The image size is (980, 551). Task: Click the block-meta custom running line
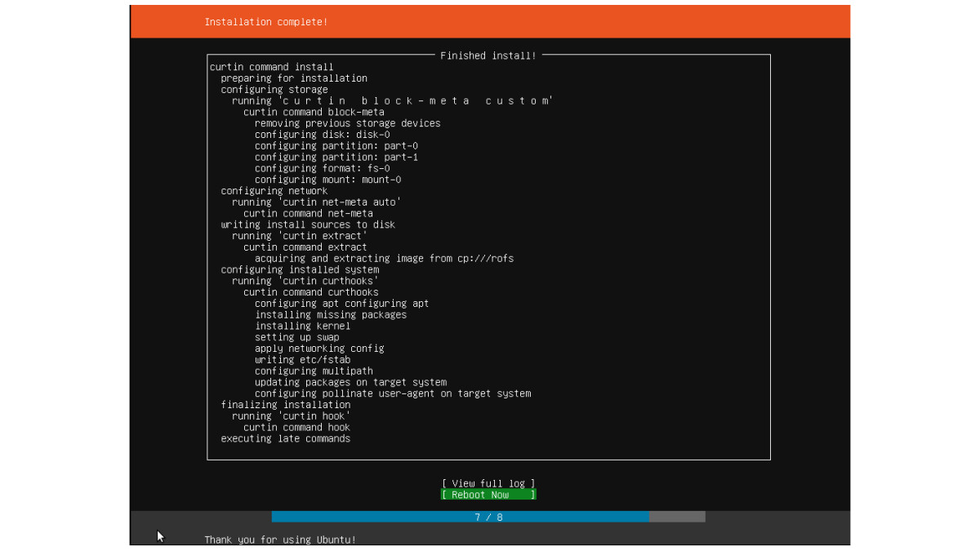(393, 101)
